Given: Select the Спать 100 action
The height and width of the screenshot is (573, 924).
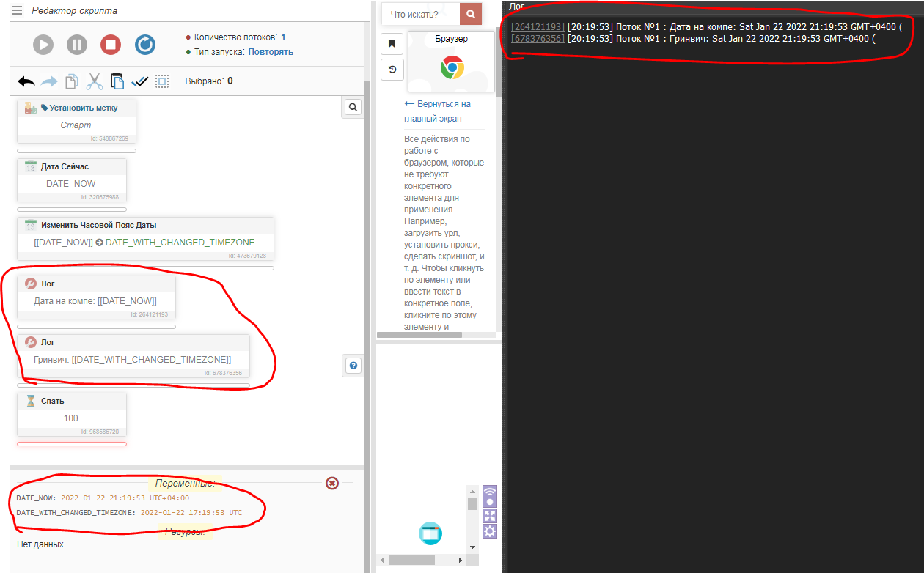Looking at the screenshot, I should click(x=71, y=415).
